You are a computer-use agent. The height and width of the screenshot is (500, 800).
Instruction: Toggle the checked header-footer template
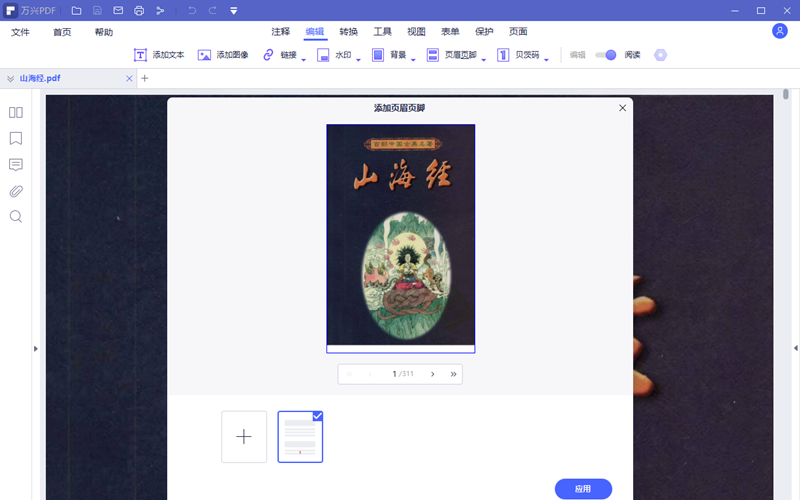(300, 437)
